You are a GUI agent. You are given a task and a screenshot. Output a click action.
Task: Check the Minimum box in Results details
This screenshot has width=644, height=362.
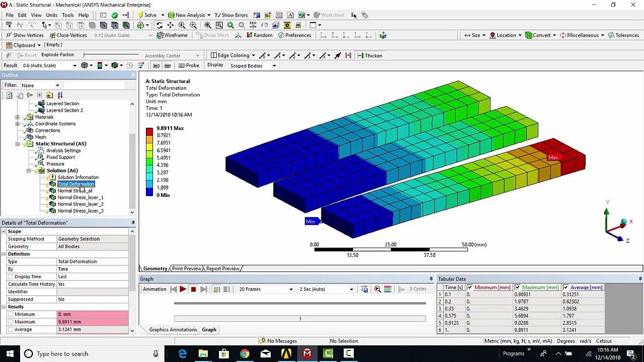click(x=10, y=314)
